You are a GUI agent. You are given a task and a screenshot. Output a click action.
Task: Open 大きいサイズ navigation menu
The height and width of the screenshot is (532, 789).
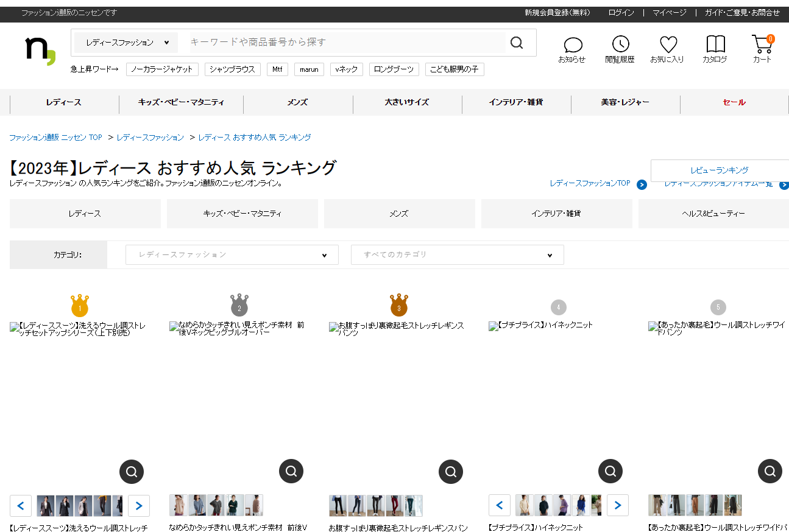tap(407, 102)
